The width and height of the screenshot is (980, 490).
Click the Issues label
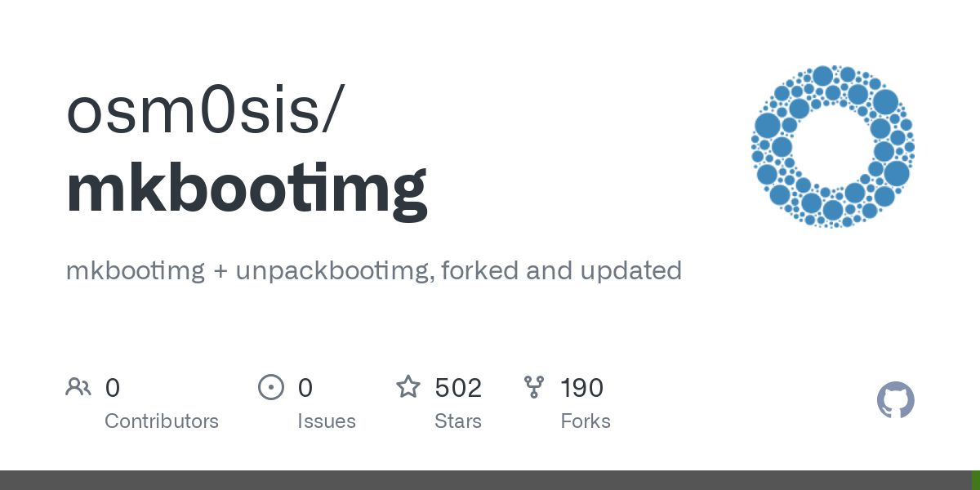pyautogui.click(x=327, y=421)
